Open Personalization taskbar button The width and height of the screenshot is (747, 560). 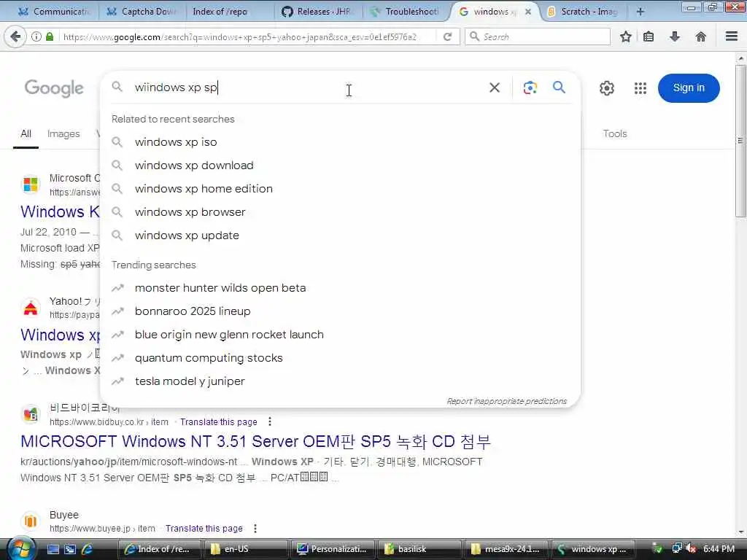[332, 549]
